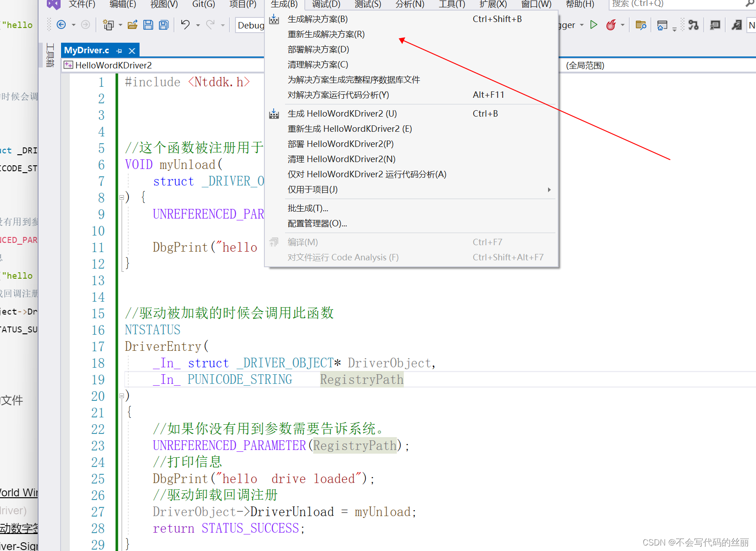Image resolution: width=756 pixels, height=551 pixels.
Task: Click the window-with-home toolbar icon
Action: click(662, 25)
